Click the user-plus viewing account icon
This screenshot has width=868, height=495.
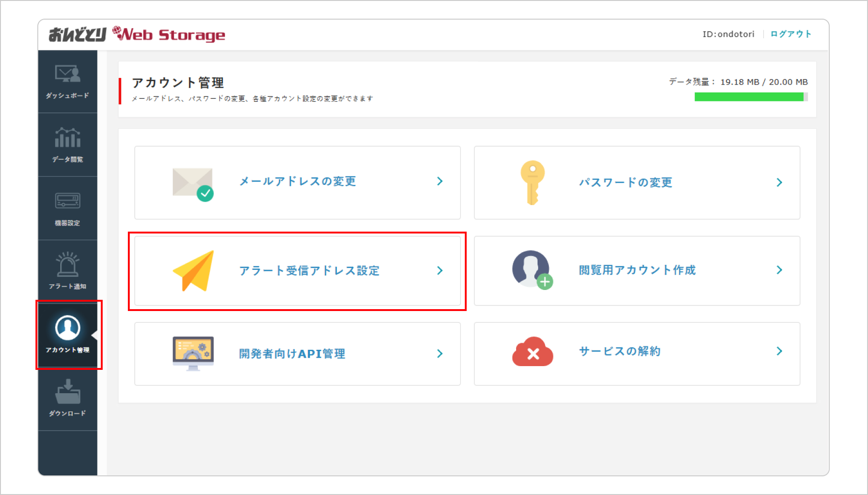(x=532, y=270)
